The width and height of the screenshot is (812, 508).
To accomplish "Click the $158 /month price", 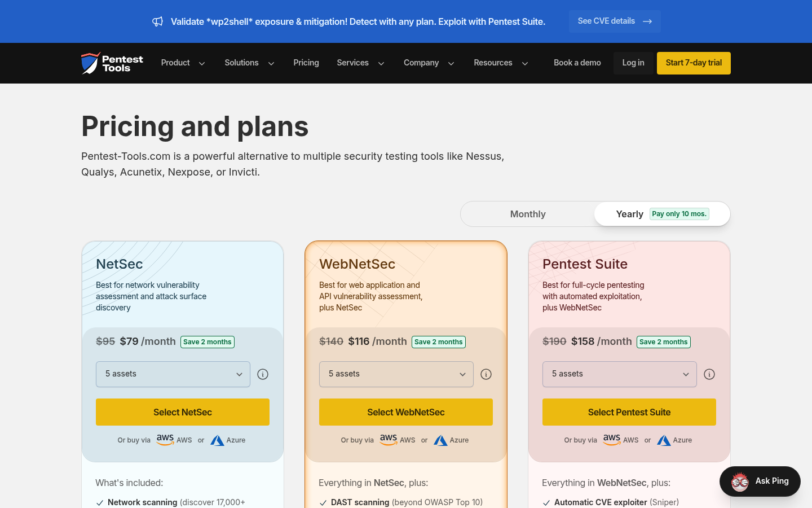I will [602, 341].
